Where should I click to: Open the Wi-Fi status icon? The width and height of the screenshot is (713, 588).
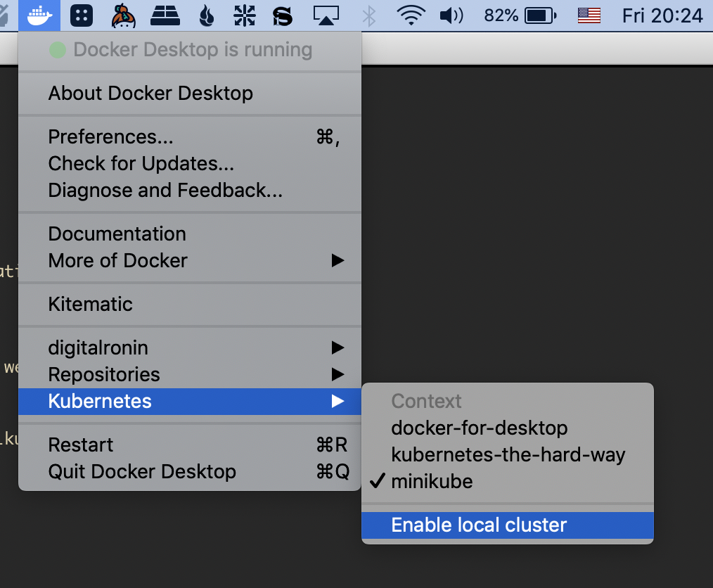(x=411, y=15)
